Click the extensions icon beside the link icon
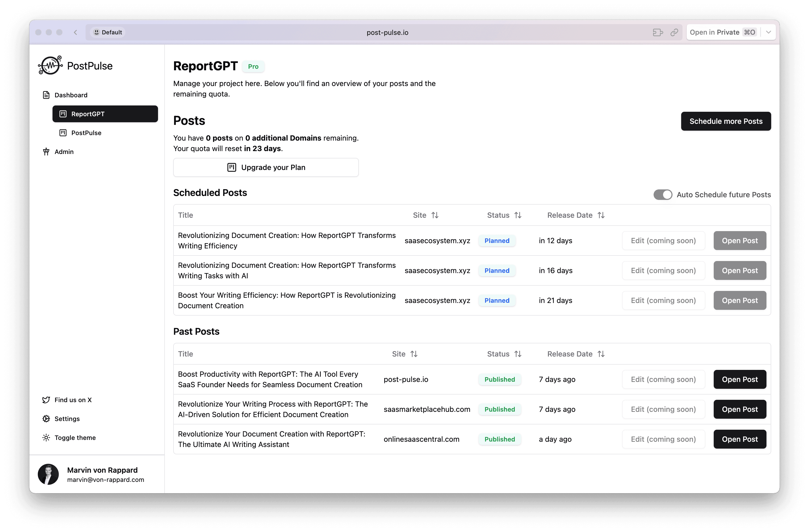The image size is (809, 532). pos(658,32)
